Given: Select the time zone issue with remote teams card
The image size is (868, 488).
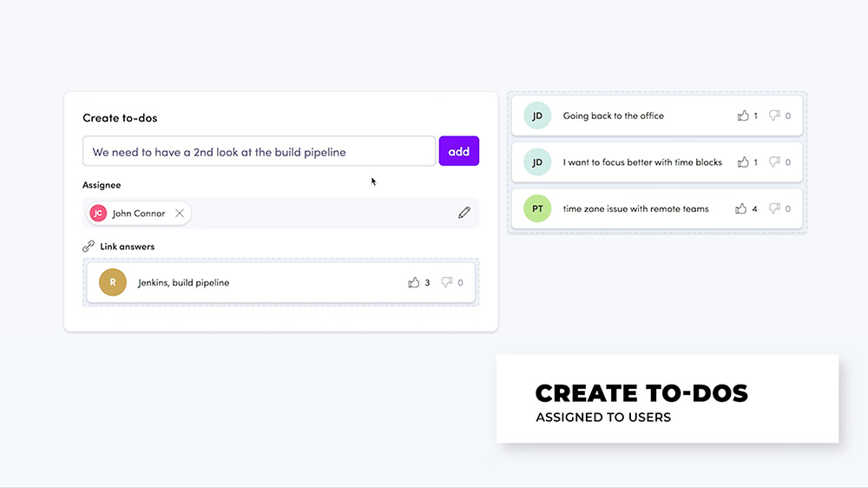Looking at the screenshot, I should (x=657, y=208).
